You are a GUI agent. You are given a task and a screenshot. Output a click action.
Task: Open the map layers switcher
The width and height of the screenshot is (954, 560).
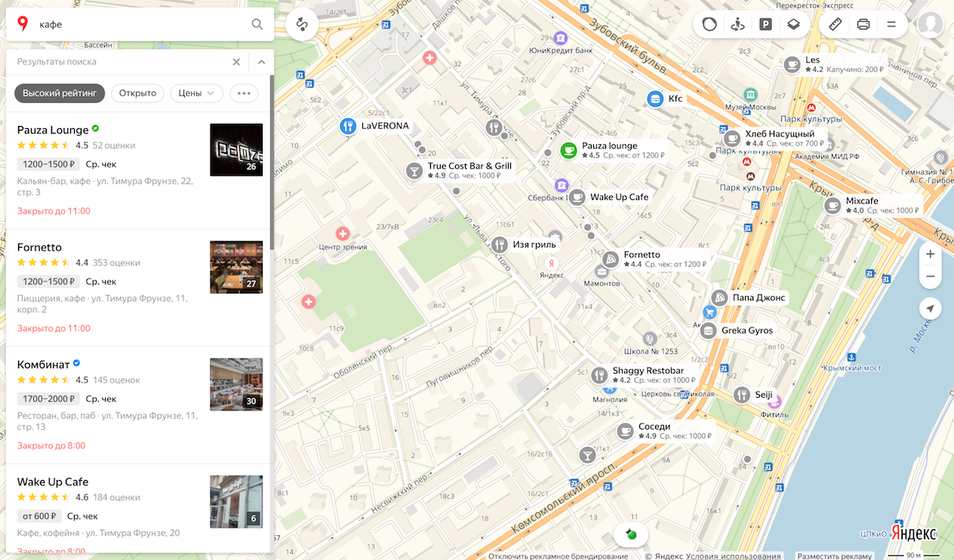(x=793, y=24)
